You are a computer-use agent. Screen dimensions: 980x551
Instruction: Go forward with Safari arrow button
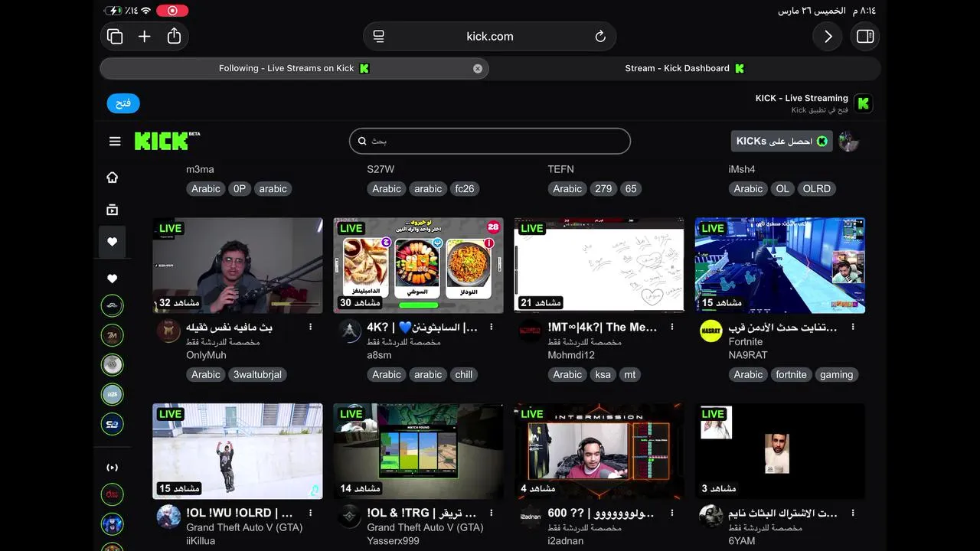point(828,36)
